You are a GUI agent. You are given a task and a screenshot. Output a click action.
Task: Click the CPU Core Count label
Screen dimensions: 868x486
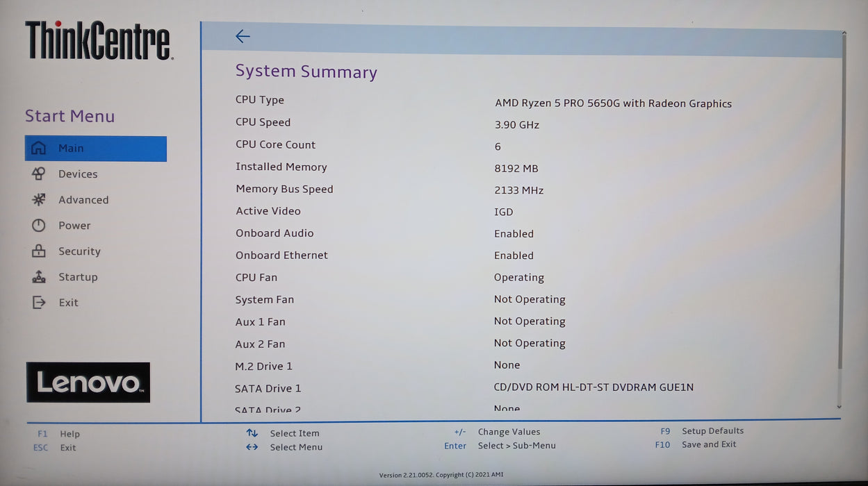tap(275, 144)
